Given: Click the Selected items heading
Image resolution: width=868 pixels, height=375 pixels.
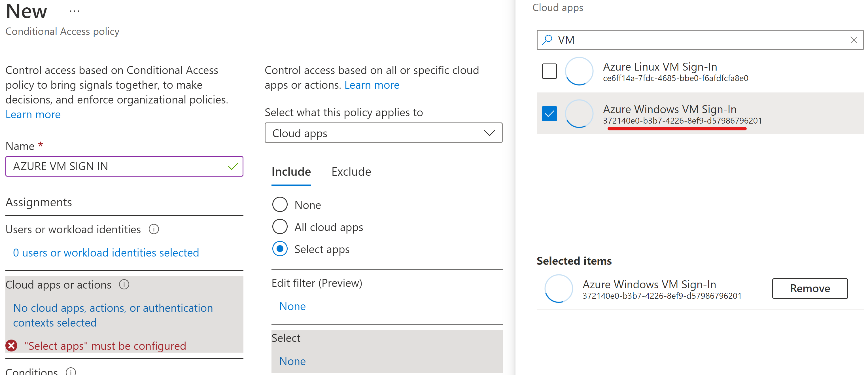Looking at the screenshot, I should tap(574, 261).
